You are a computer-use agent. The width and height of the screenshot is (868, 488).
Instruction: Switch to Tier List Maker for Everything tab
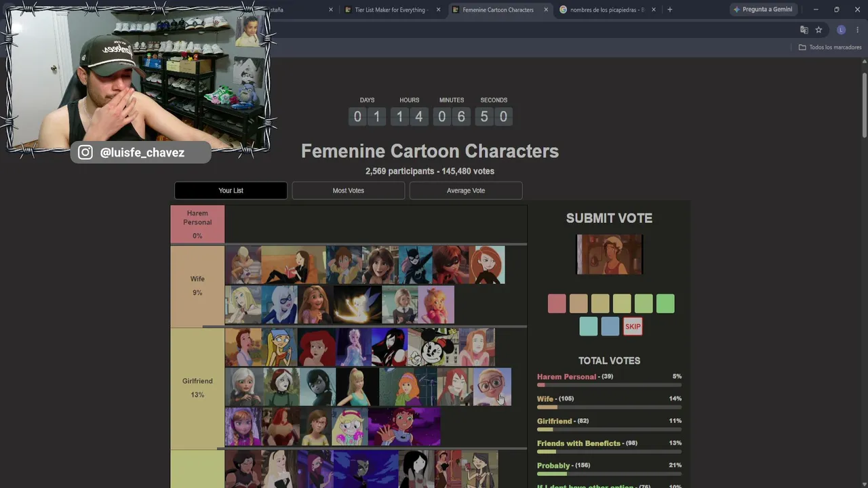(391, 9)
